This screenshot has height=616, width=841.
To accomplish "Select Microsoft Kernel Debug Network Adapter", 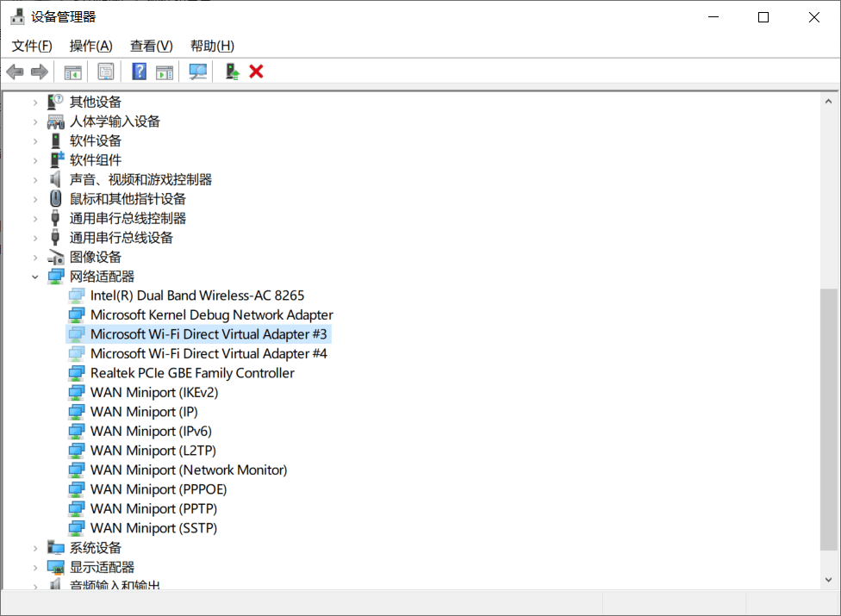I will point(211,314).
